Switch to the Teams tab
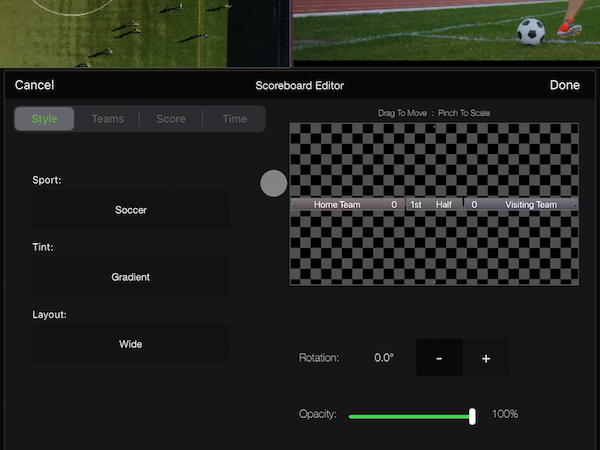 tap(108, 119)
